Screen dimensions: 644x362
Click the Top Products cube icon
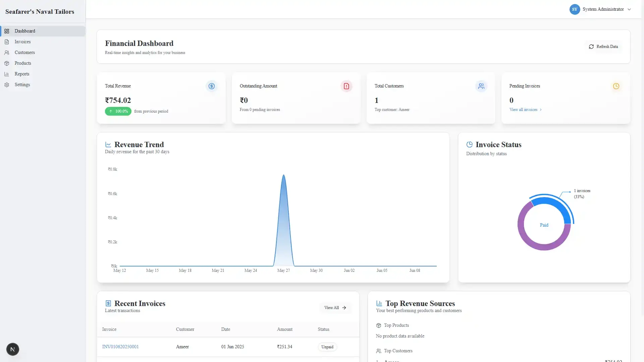click(379, 325)
